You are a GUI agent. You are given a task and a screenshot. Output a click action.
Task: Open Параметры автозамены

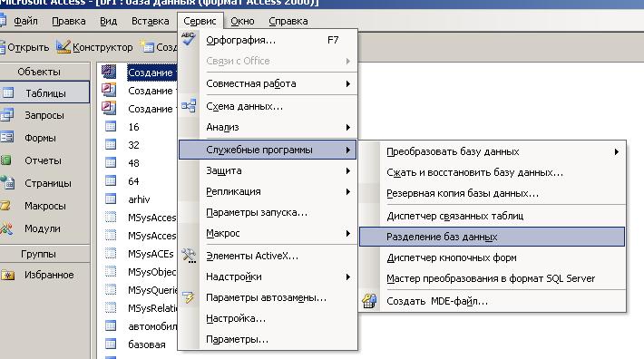coord(268,298)
